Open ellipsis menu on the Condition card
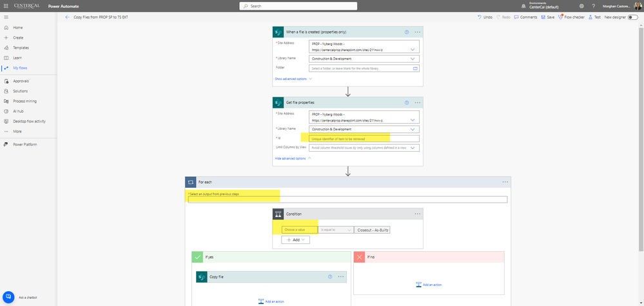 [417, 214]
